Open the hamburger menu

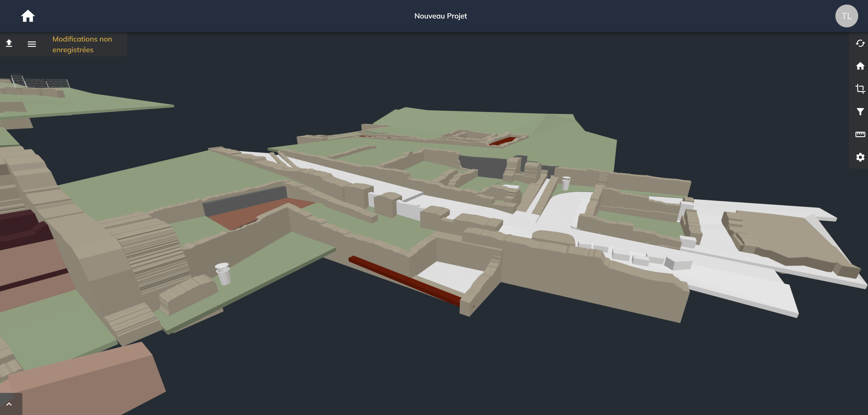(32, 44)
